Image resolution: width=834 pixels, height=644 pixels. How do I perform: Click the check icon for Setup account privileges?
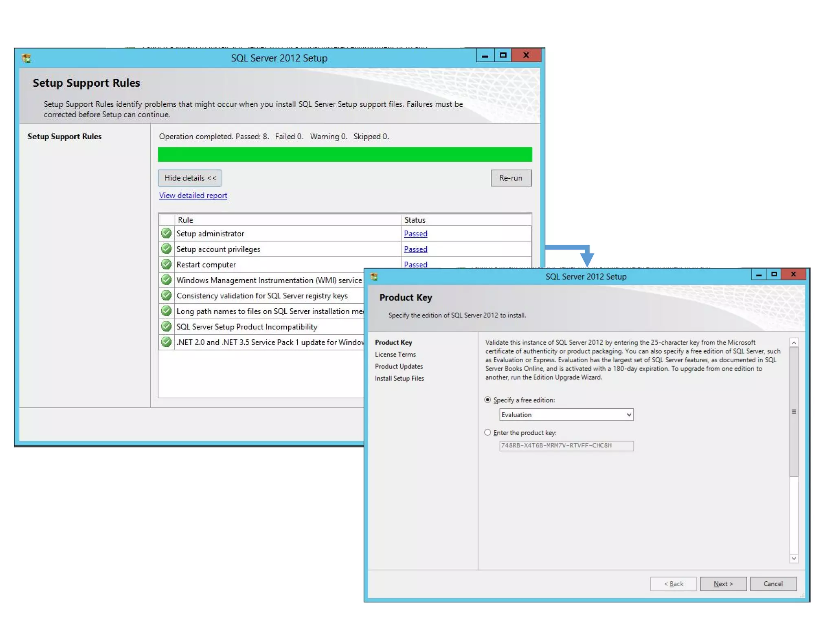tap(166, 249)
